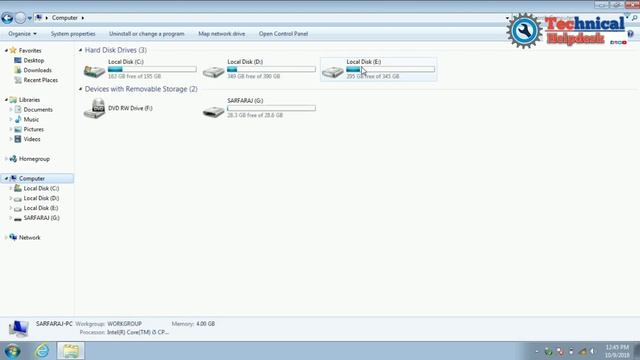Open Music library
The width and height of the screenshot is (640, 360).
pos(31,120)
